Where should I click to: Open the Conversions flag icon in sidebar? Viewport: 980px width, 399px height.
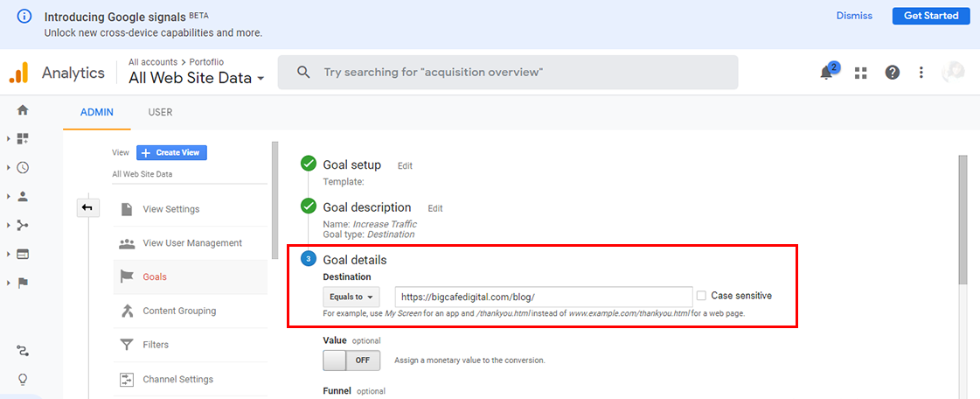click(x=23, y=283)
